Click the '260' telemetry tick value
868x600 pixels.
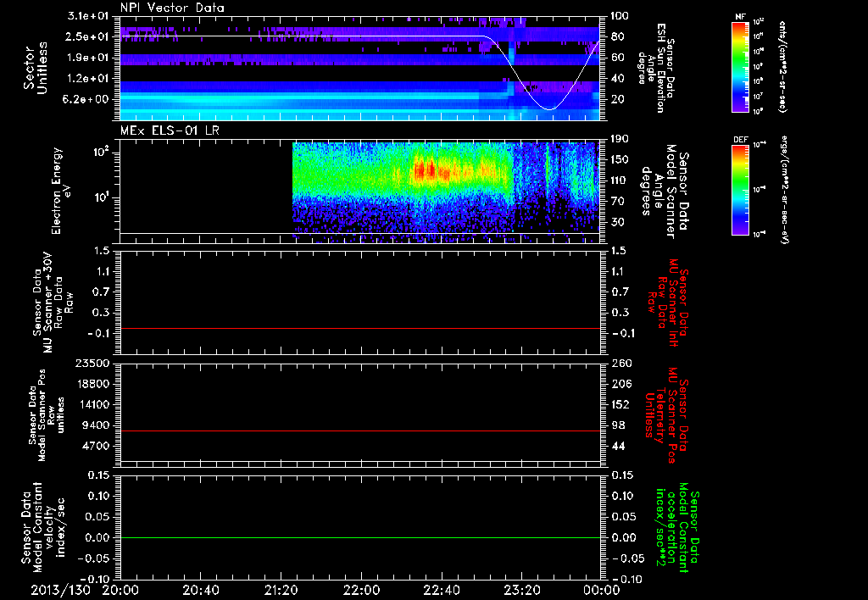(620, 364)
